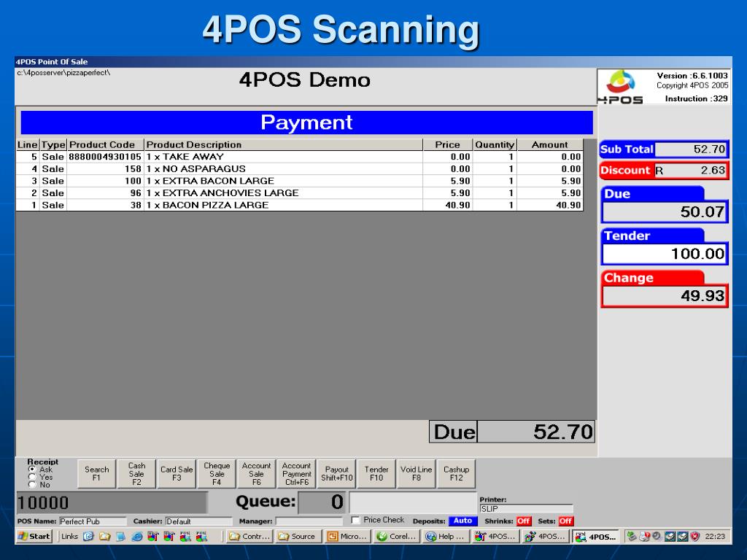
Task: Click the Search F1 button
Action: [x=97, y=474]
